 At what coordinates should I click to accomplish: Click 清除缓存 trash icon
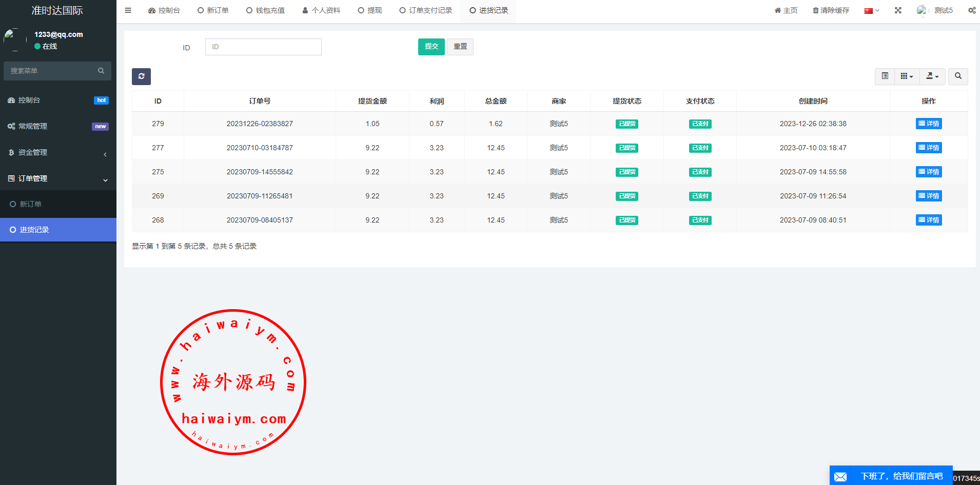[x=815, y=10]
